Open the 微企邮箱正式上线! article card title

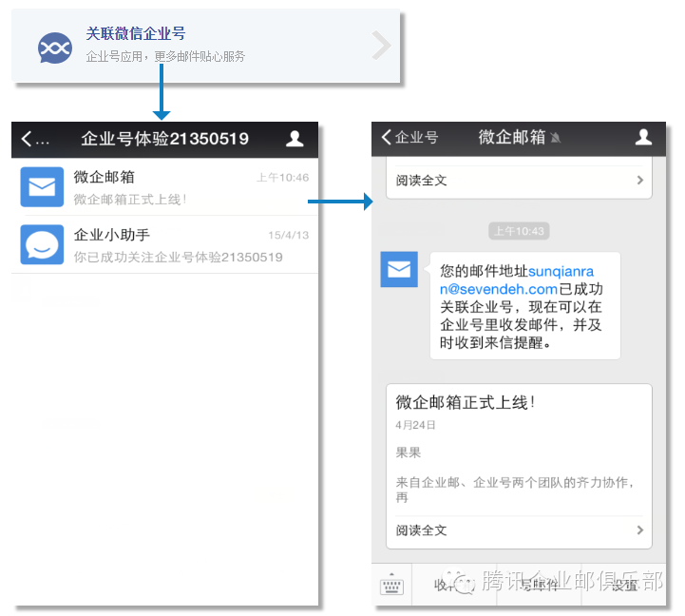[x=466, y=402]
